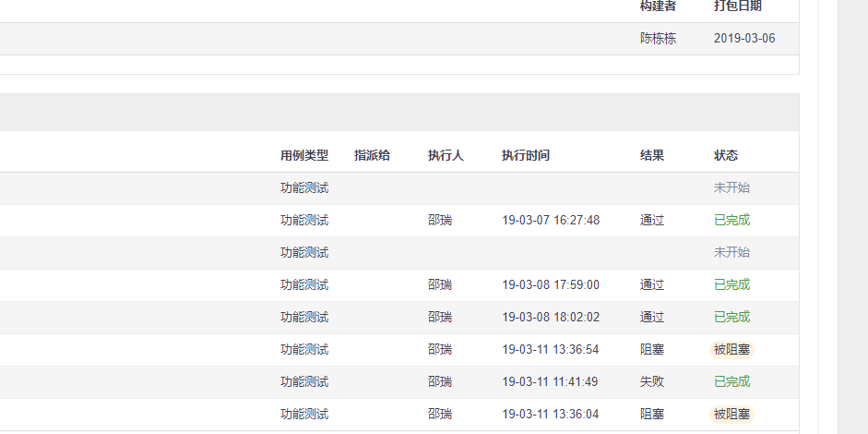
Task: Click executor 邵瑞 in the 11:41:49 row
Action: [440, 381]
